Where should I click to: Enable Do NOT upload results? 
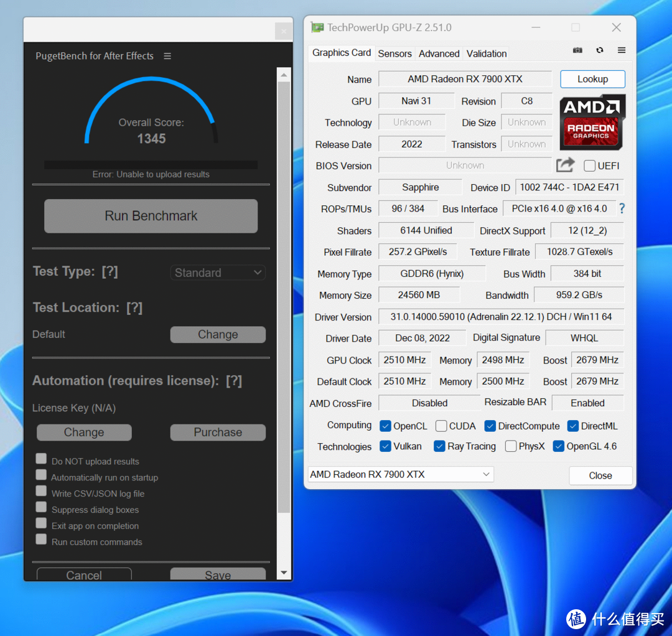click(x=41, y=459)
